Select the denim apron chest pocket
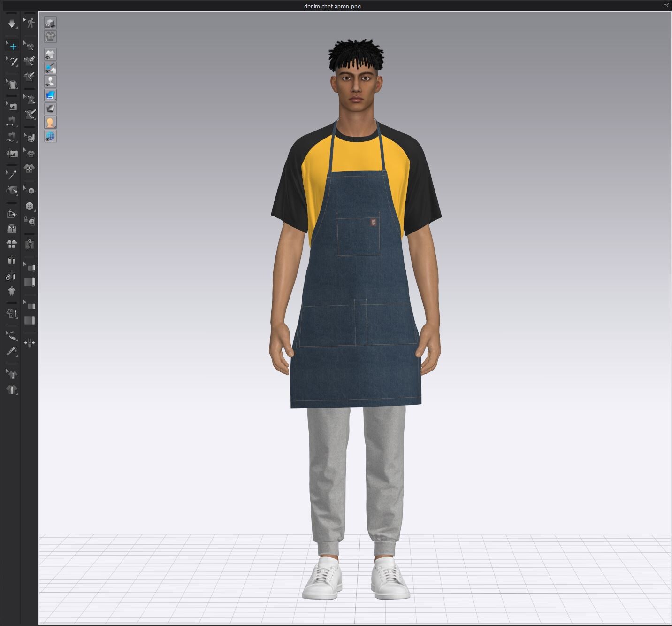 click(359, 234)
